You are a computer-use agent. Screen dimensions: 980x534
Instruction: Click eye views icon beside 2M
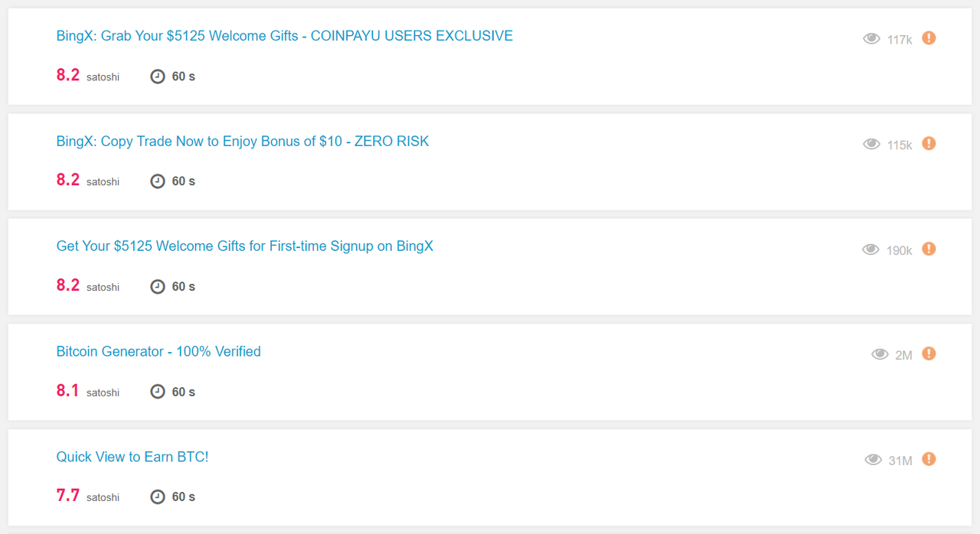pos(880,354)
